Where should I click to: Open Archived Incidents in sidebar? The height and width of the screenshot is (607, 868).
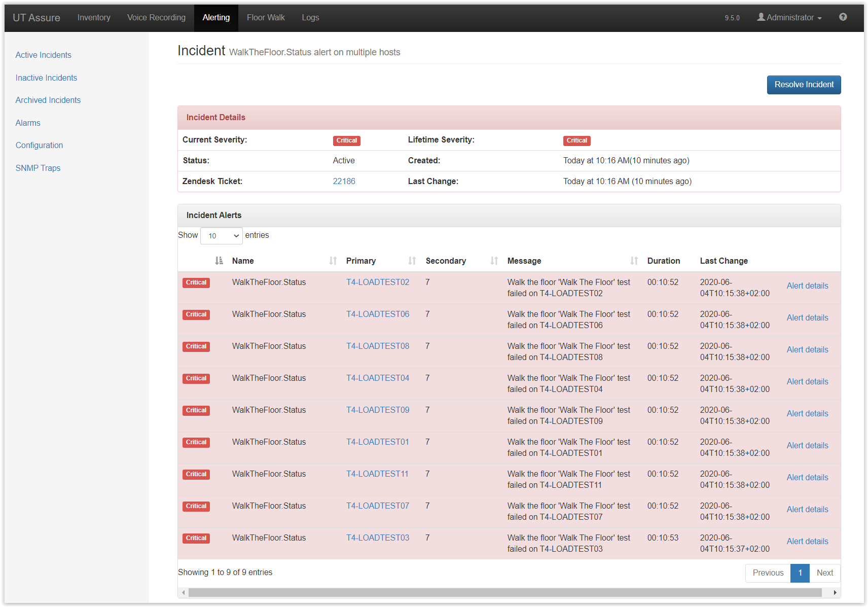click(48, 100)
